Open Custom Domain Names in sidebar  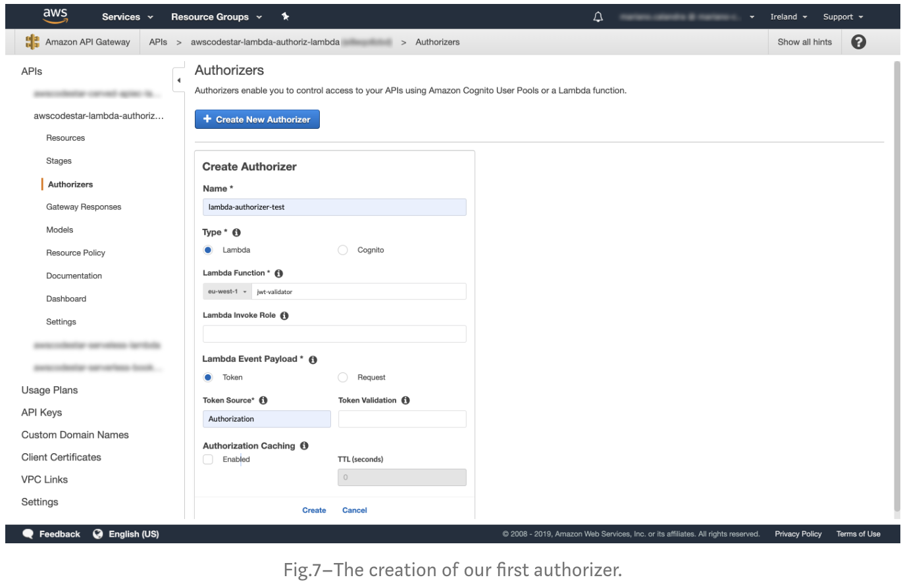click(75, 435)
